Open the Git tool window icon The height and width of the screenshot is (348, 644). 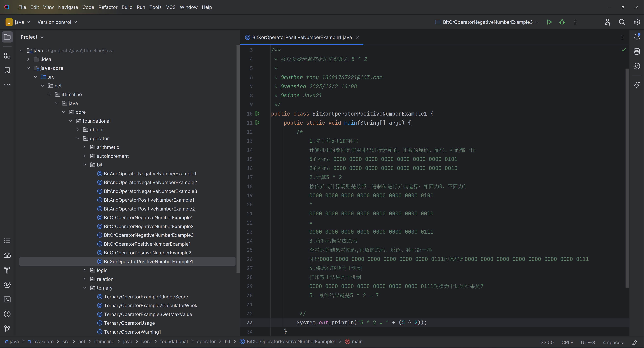(7, 329)
